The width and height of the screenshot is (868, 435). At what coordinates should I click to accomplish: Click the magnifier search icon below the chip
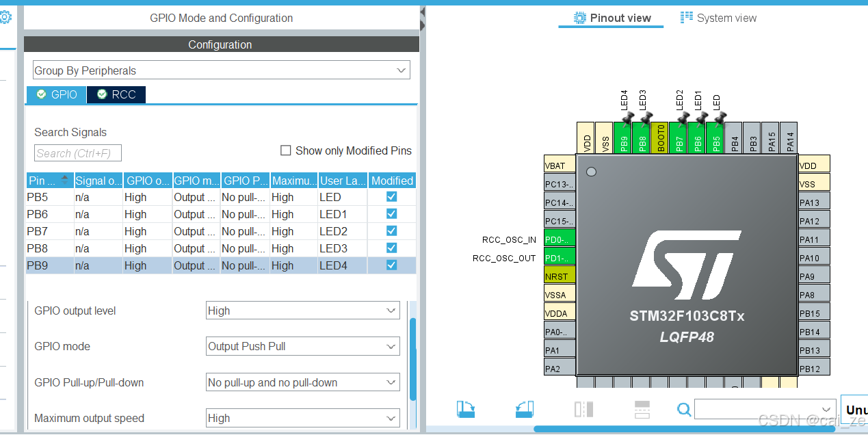click(684, 409)
